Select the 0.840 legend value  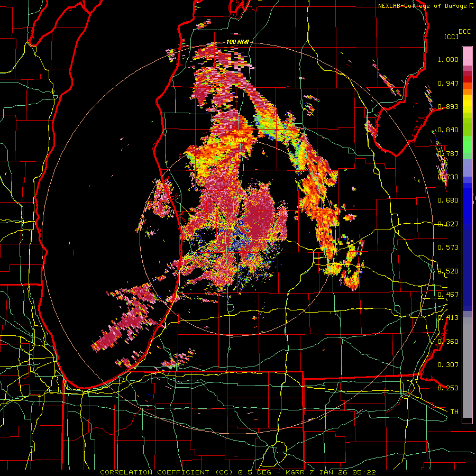[448, 130]
